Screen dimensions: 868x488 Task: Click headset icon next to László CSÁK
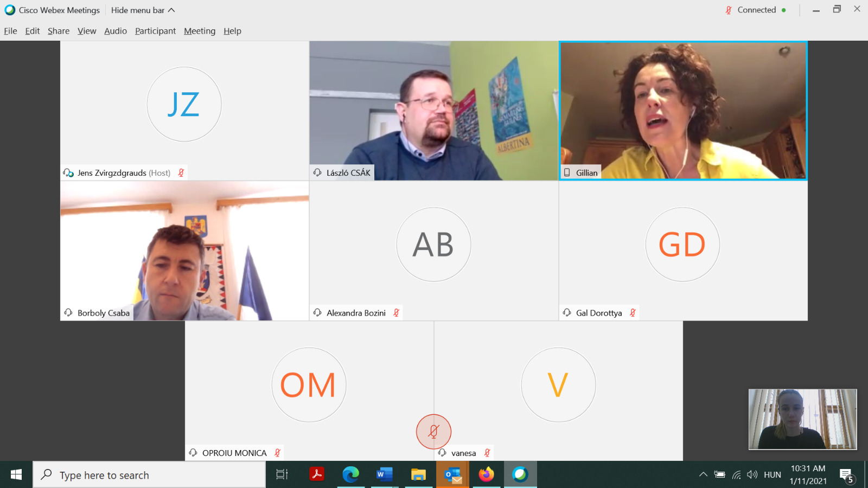(317, 172)
